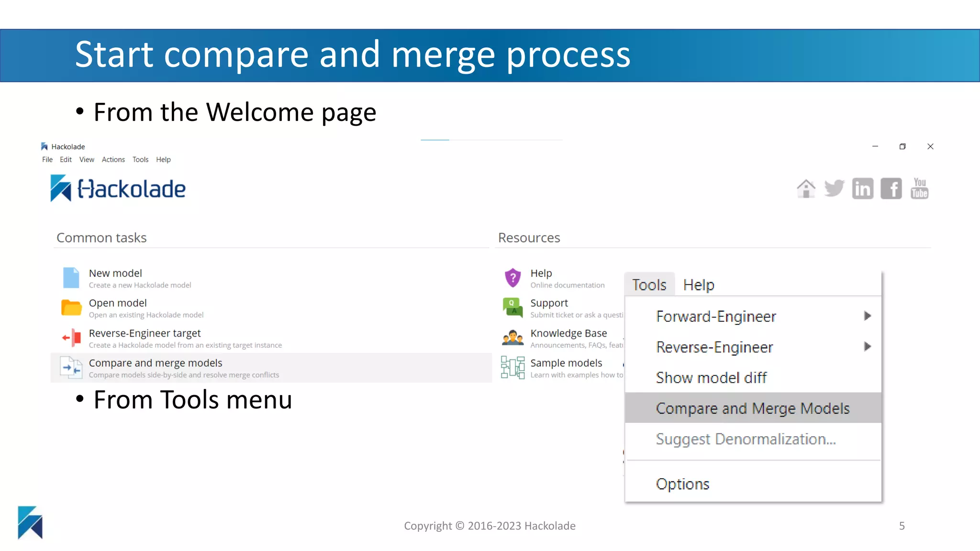Click the purple Help shield icon
Screen dimensions: 980x551
[x=512, y=278]
